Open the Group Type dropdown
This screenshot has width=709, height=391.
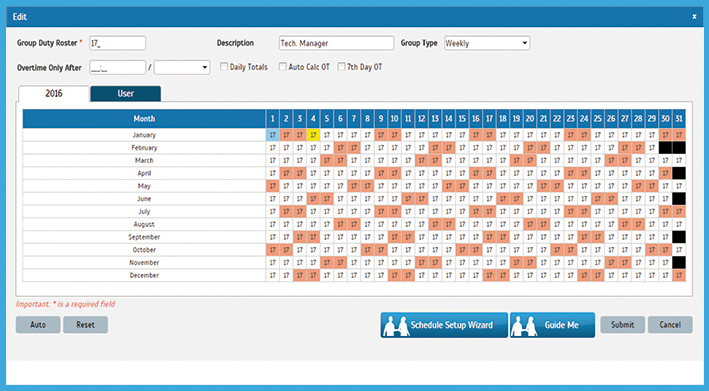[487, 43]
